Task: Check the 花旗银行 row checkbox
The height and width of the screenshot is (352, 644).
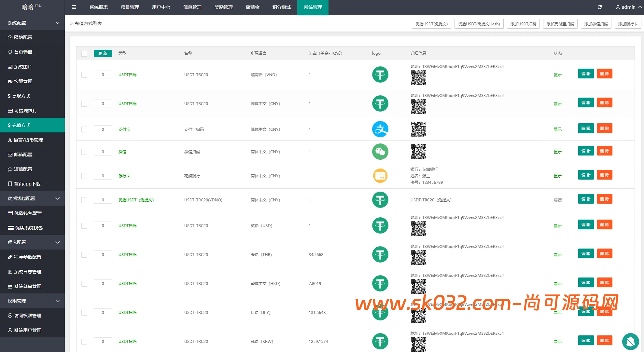Action: click(x=84, y=176)
